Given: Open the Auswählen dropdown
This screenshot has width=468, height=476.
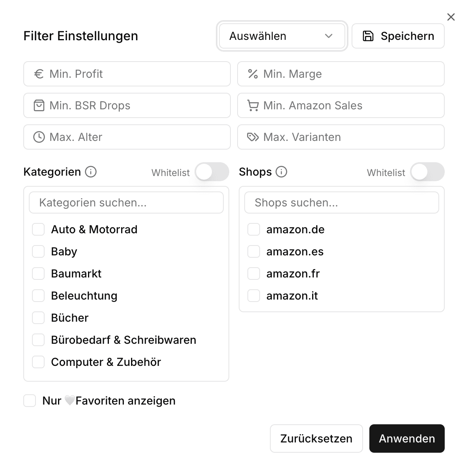Looking at the screenshot, I should (x=281, y=36).
